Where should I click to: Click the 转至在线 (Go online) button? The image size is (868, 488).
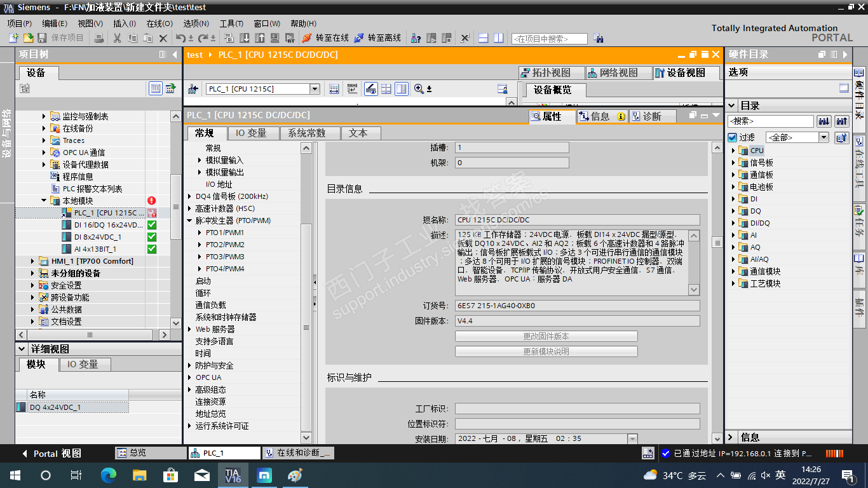tap(325, 38)
